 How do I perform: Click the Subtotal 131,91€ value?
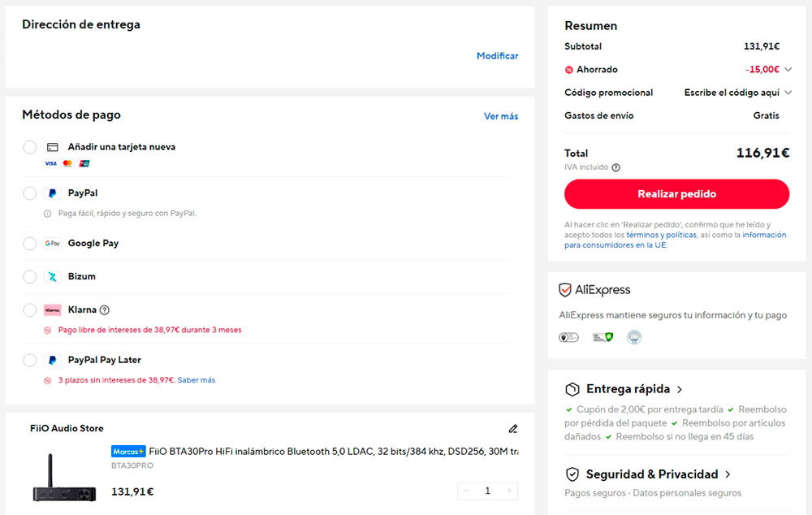click(x=762, y=46)
